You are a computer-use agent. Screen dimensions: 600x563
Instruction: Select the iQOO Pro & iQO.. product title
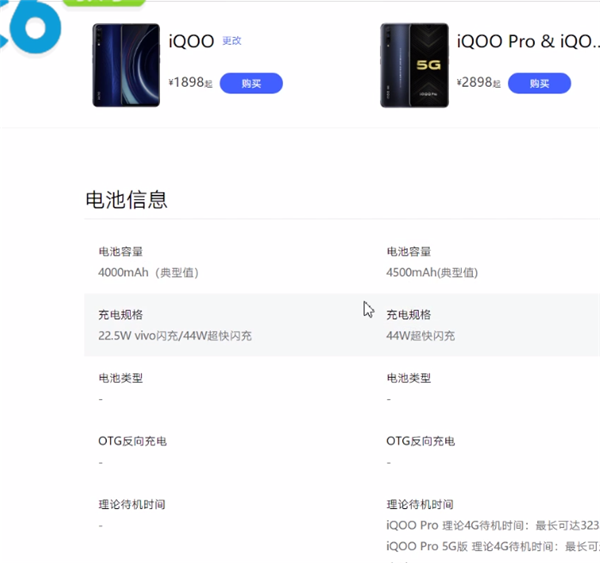tap(528, 41)
